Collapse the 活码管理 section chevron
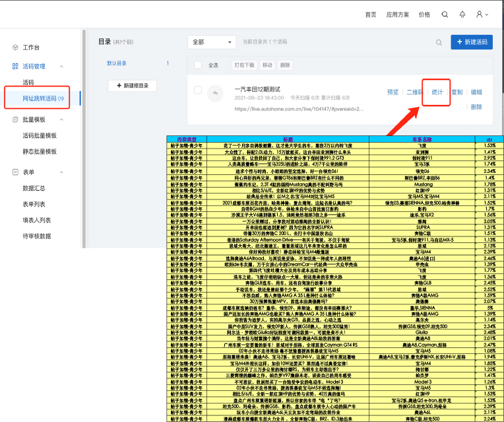This screenshot has height=422, width=504. 61,66
